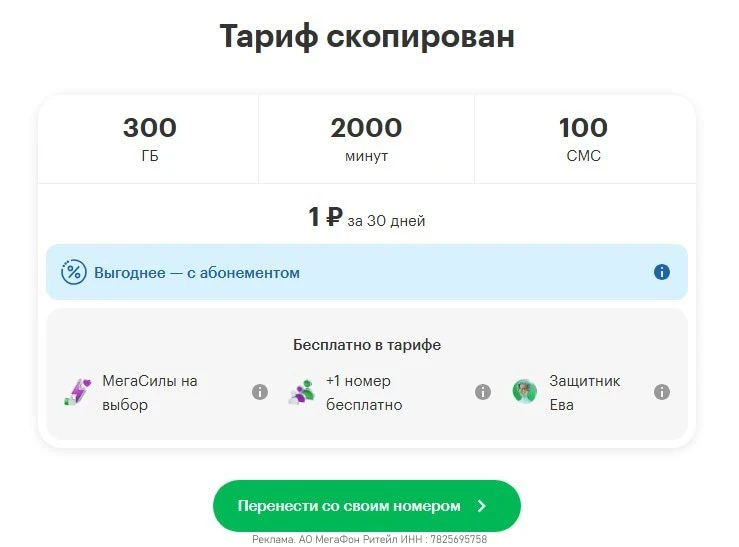The height and width of the screenshot is (547, 739).
Task: Click the 100 СМС allowance cell
Action: pos(583,139)
